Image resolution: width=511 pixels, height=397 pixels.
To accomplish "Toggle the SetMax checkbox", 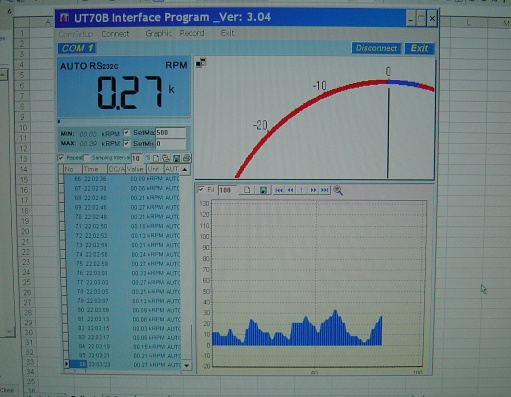I will point(126,133).
